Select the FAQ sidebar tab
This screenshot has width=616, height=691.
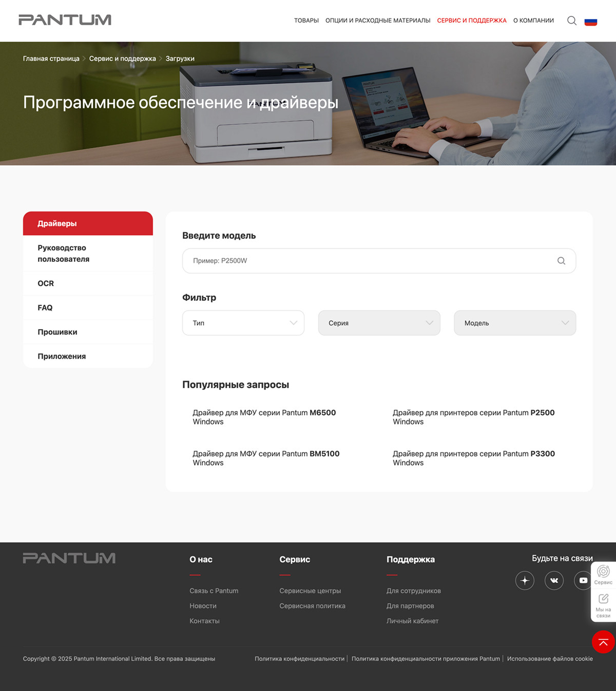[x=88, y=308]
